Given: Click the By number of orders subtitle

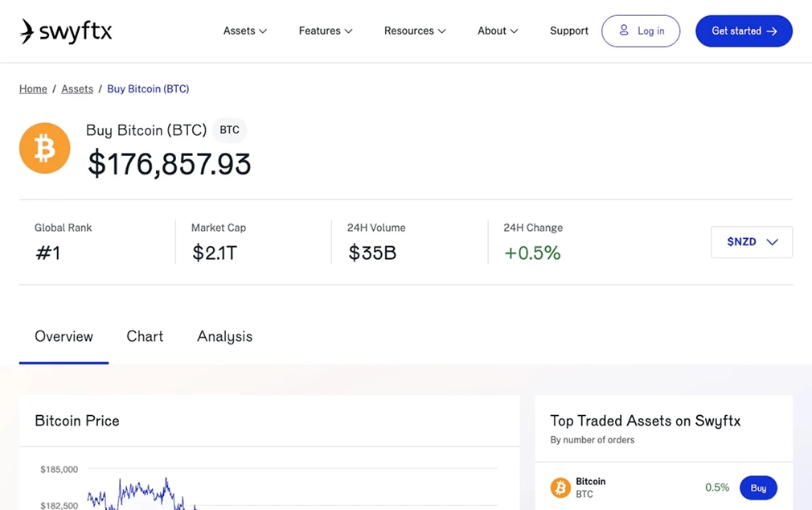Looking at the screenshot, I should click(x=593, y=440).
